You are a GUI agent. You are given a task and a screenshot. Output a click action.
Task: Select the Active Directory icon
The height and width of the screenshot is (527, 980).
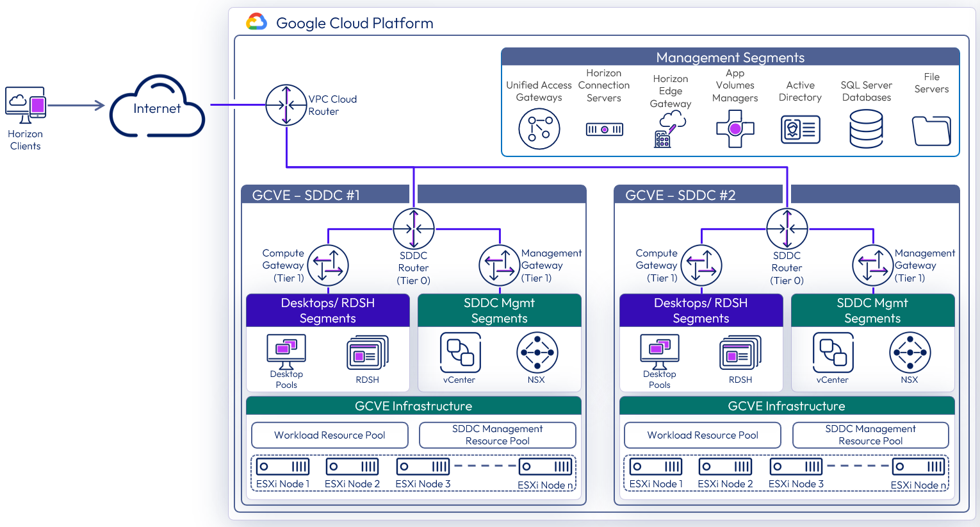click(x=800, y=129)
